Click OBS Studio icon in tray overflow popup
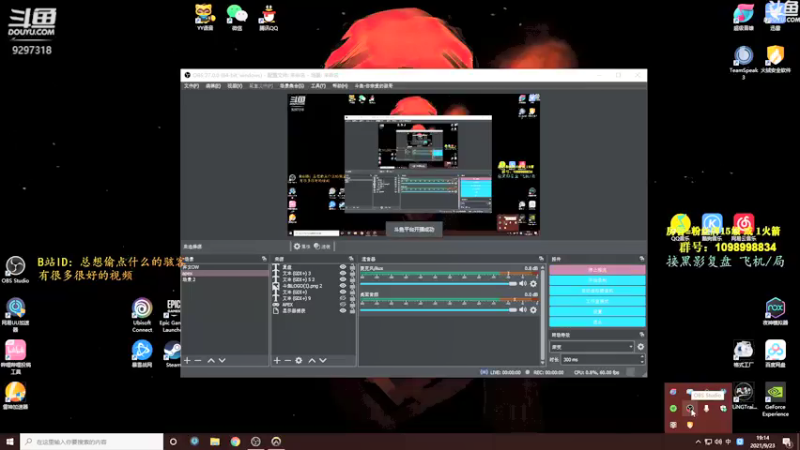The height and width of the screenshot is (450, 800). tap(690, 408)
